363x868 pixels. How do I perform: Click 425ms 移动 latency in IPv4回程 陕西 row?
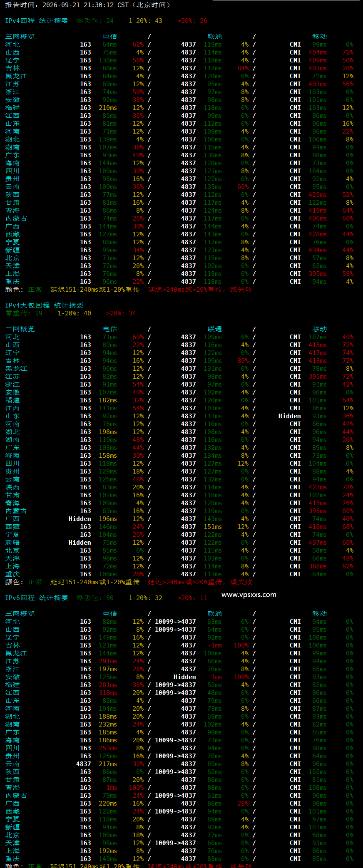(318, 195)
